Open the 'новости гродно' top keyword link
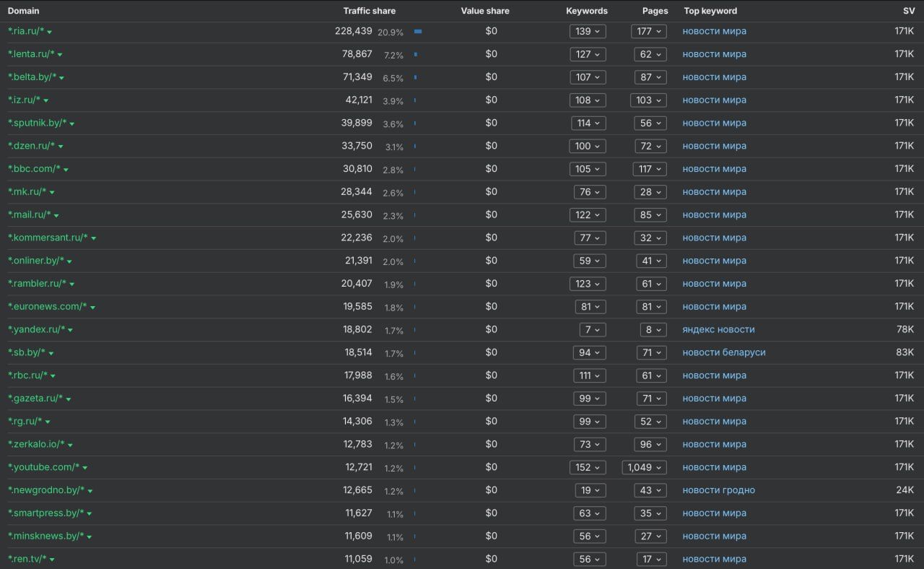 click(718, 490)
